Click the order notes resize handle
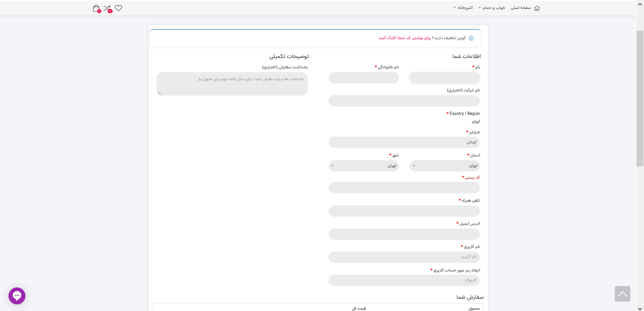The height and width of the screenshot is (311, 644). click(159, 93)
